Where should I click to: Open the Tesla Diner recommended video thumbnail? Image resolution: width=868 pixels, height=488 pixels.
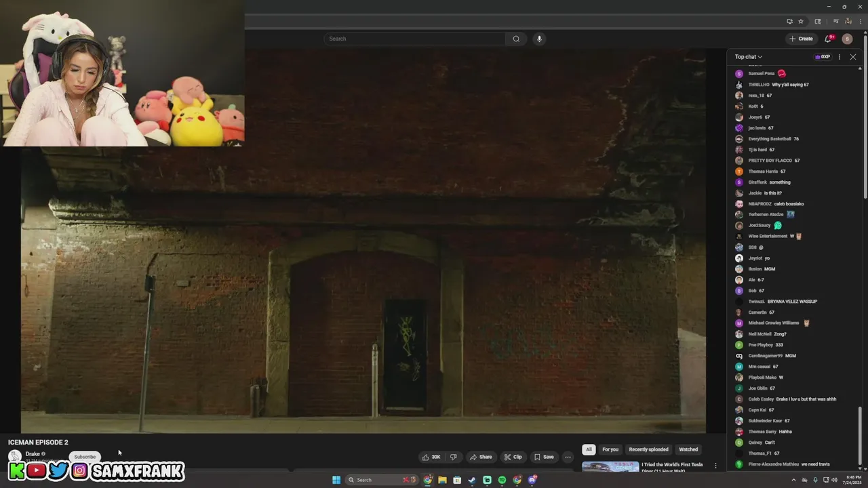click(x=610, y=466)
